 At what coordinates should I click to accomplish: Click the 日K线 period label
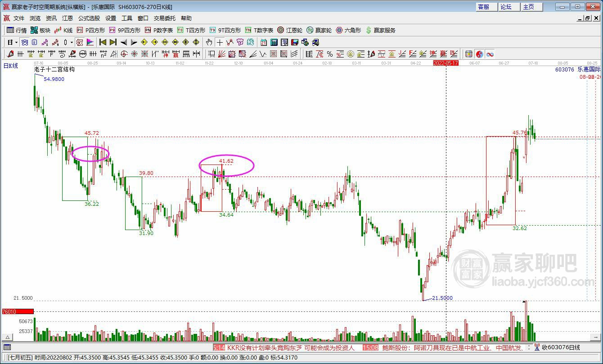(x=10, y=66)
